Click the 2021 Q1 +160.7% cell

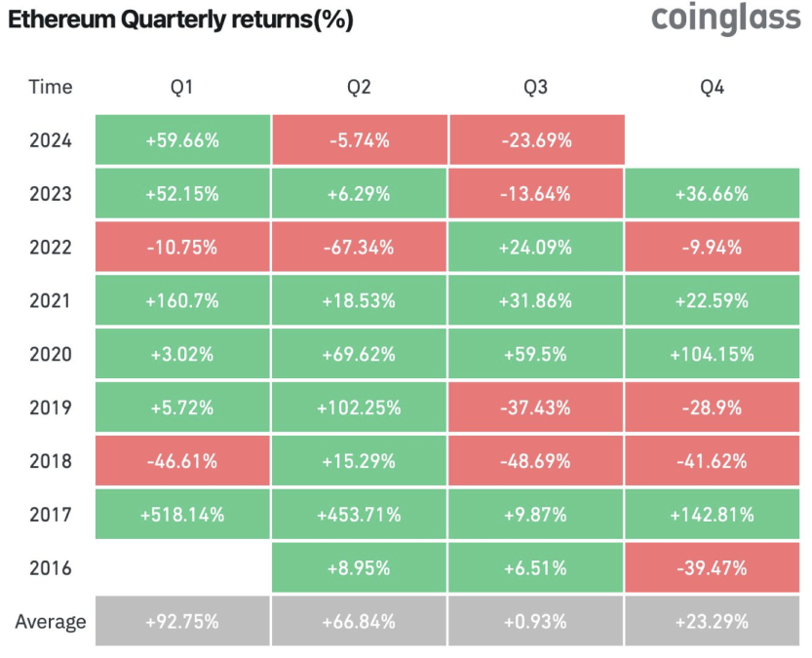pyautogui.click(x=182, y=301)
